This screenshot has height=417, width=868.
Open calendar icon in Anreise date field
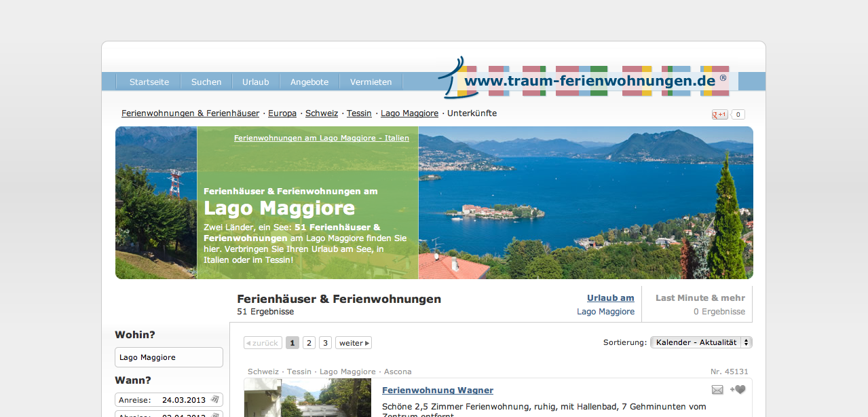[215, 399]
